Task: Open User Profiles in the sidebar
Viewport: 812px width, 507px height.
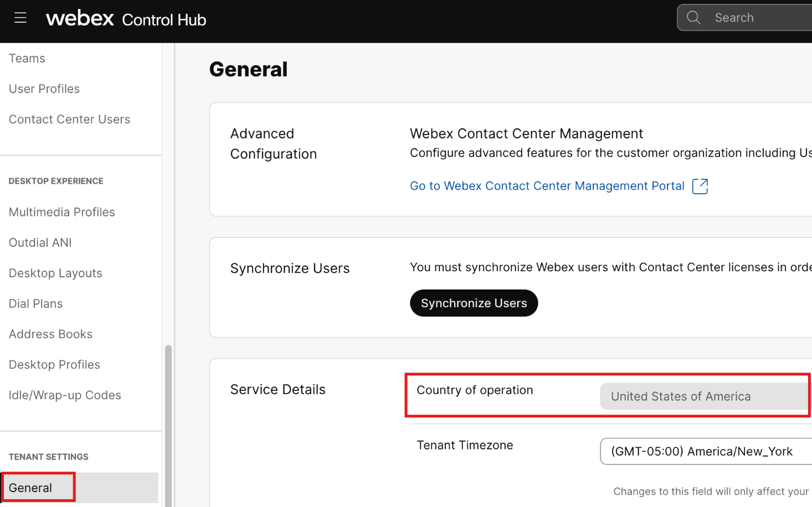Action: (44, 89)
